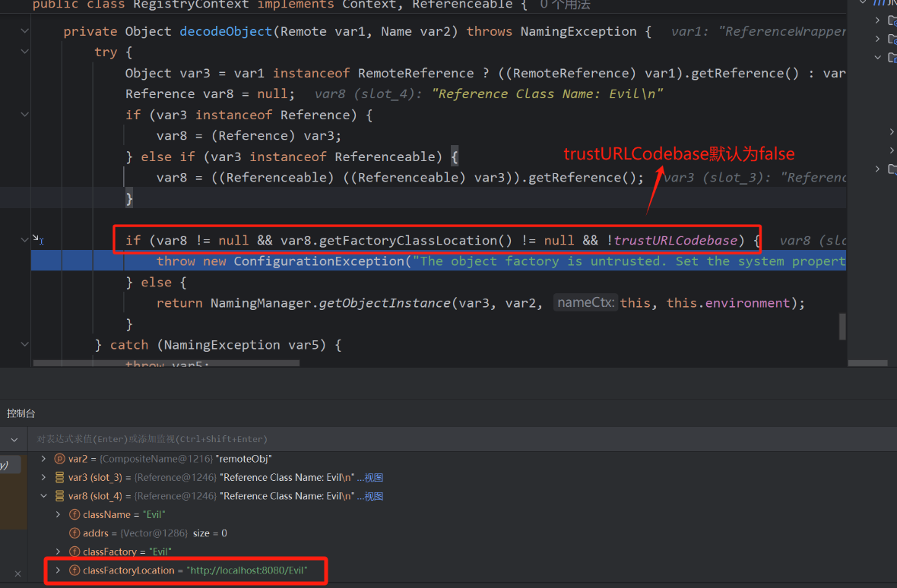
Task: Expand the classFactoryLocation field node
Action: [59, 571]
